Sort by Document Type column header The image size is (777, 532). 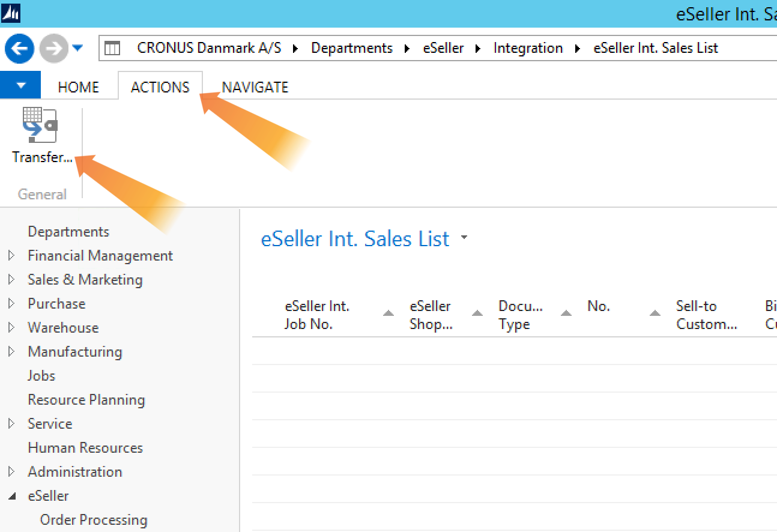pyautogui.click(x=521, y=315)
